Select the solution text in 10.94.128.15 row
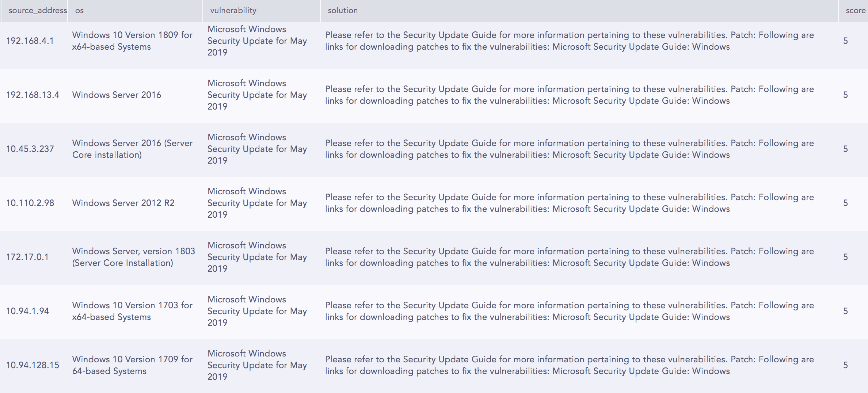The height and width of the screenshot is (393, 868). (570, 365)
